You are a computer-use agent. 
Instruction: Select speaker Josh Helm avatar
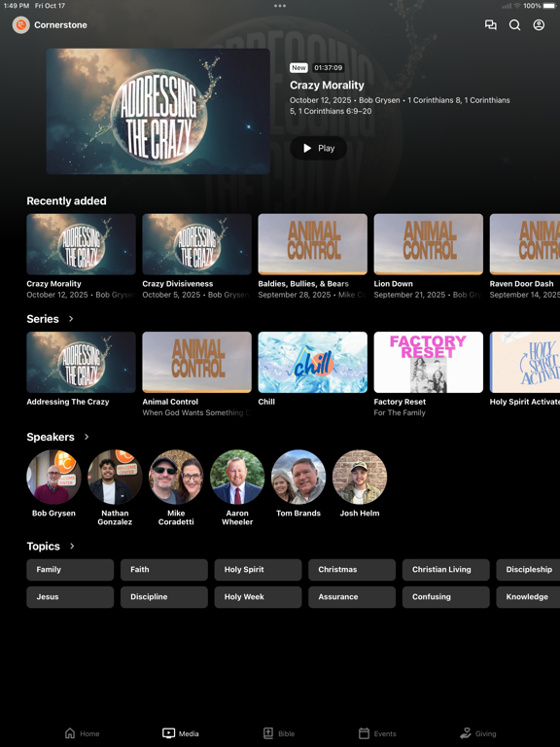(360, 477)
